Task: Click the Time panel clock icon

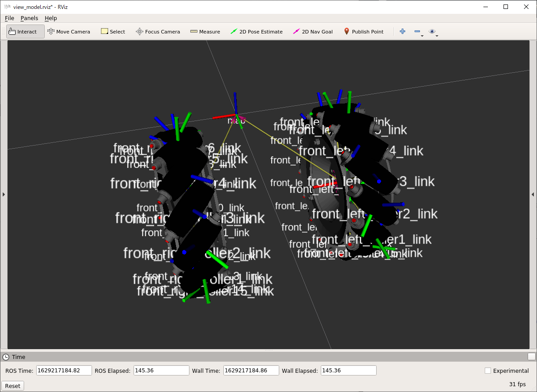Action: point(6,357)
